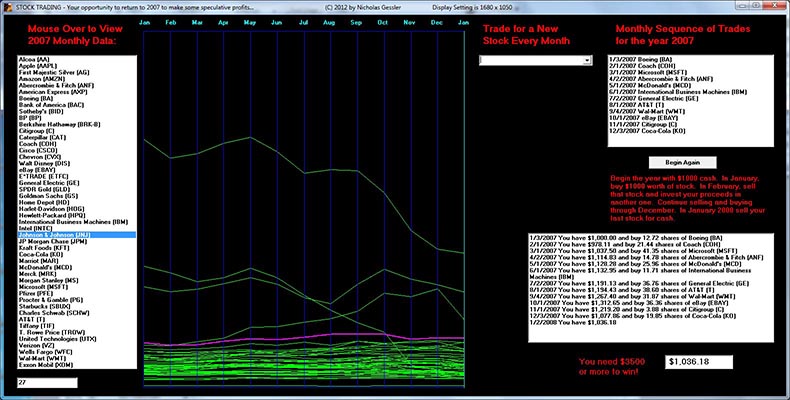
Task: Select T. Rowe Price (TROW) in the stock list
Action: click(x=77, y=333)
